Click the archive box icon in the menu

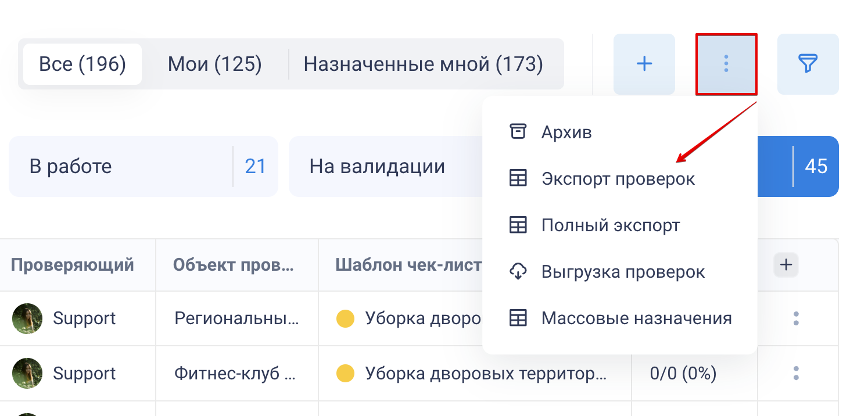point(518,132)
